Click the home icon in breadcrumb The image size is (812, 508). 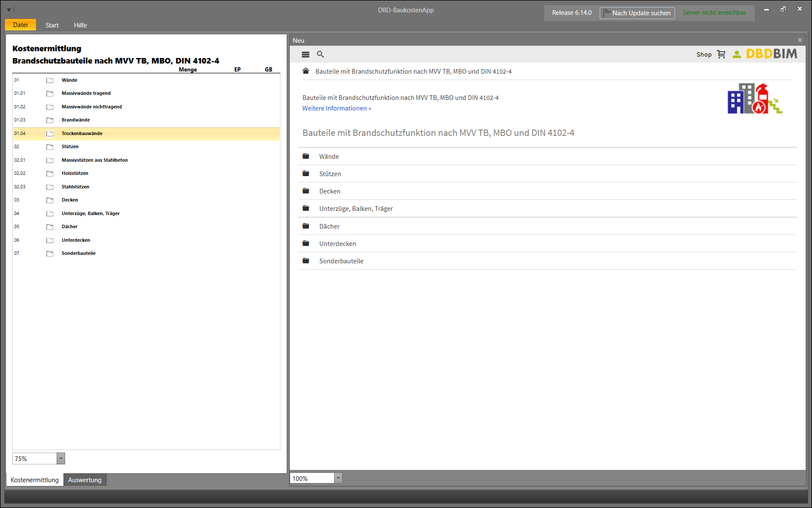306,71
